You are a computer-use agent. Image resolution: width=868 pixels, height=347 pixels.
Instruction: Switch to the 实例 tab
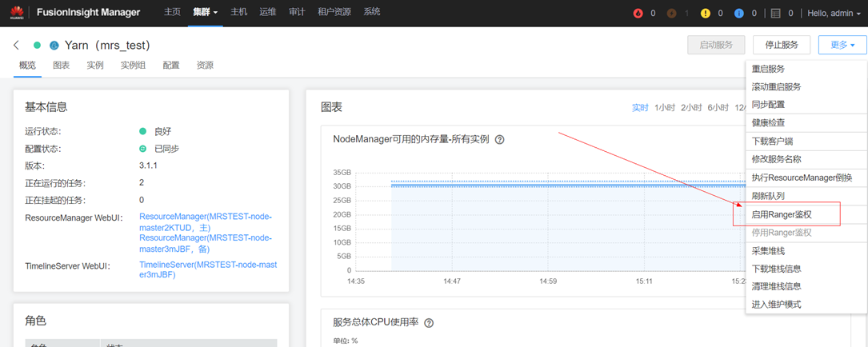click(95, 66)
